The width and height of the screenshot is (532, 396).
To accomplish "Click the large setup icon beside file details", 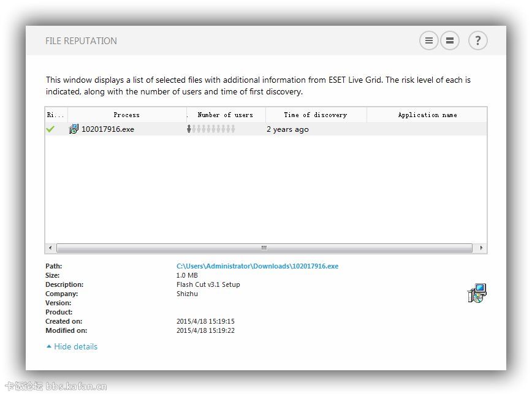I will pos(477,293).
